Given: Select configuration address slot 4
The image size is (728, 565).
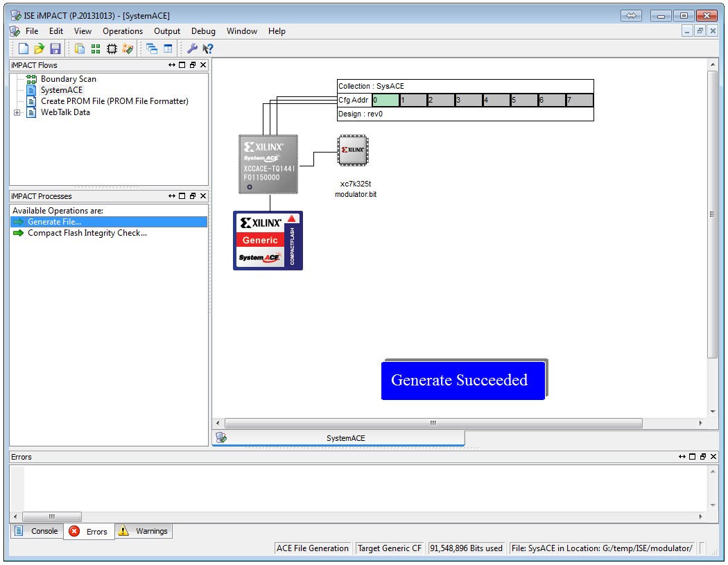Looking at the screenshot, I should pos(496,101).
